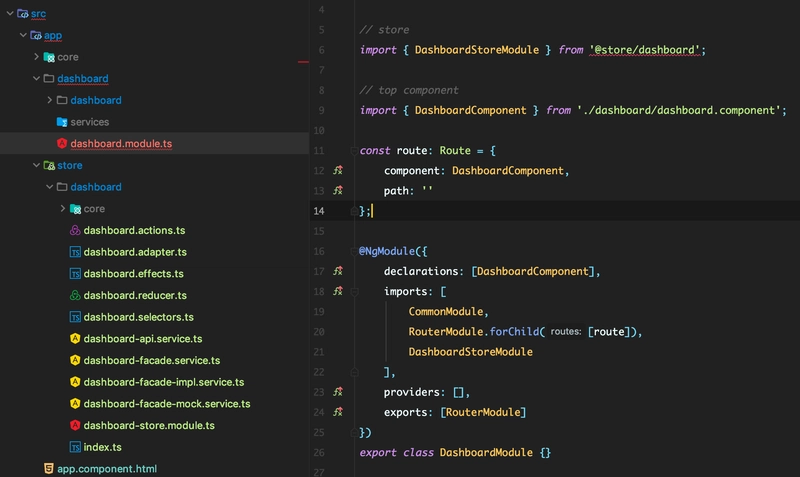800x477 pixels.
Task: Click the reducer icon of dashboard.reducer.ts
Action: point(75,295)
